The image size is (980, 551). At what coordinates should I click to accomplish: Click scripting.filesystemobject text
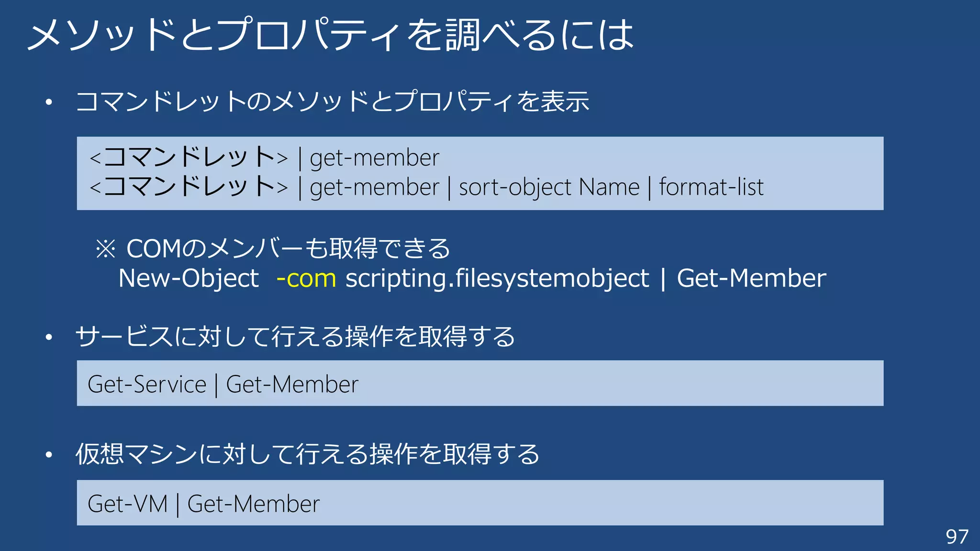click(497, 279)
